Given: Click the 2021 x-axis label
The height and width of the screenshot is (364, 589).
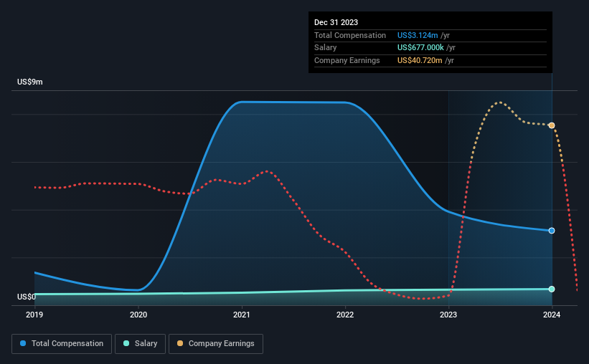Looking at the screenshot, I should [242, 315].
